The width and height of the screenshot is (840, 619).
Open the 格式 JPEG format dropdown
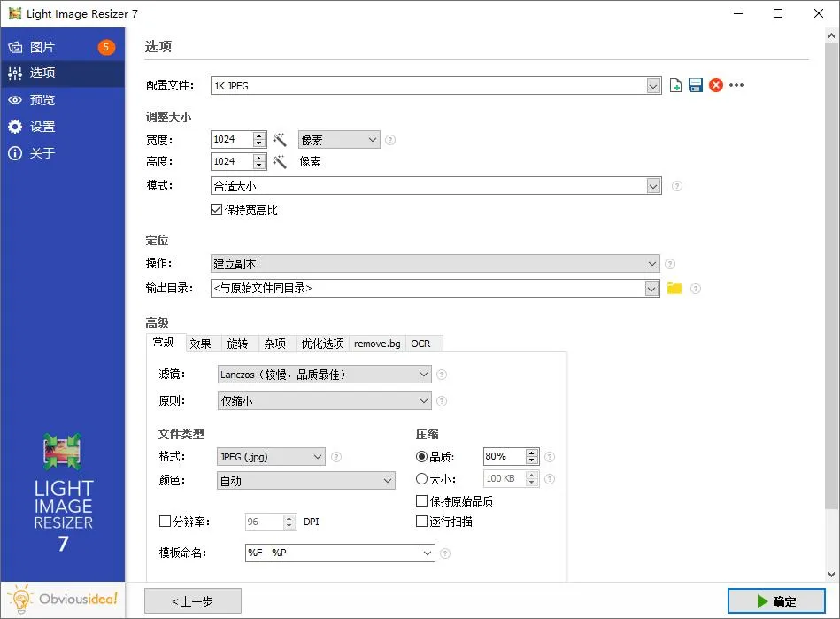click(x=318, y=457)
